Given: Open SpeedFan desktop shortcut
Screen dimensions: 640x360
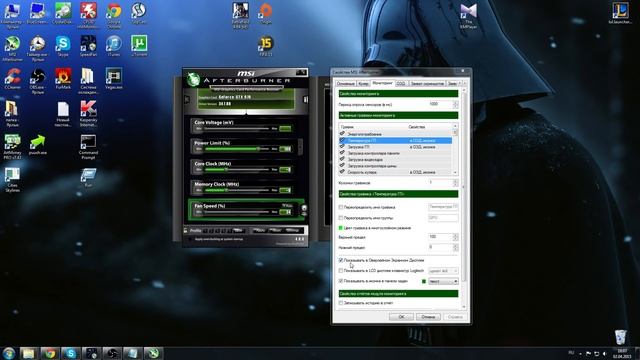Looking at the screenshot, I should click(x=88, y=46).
